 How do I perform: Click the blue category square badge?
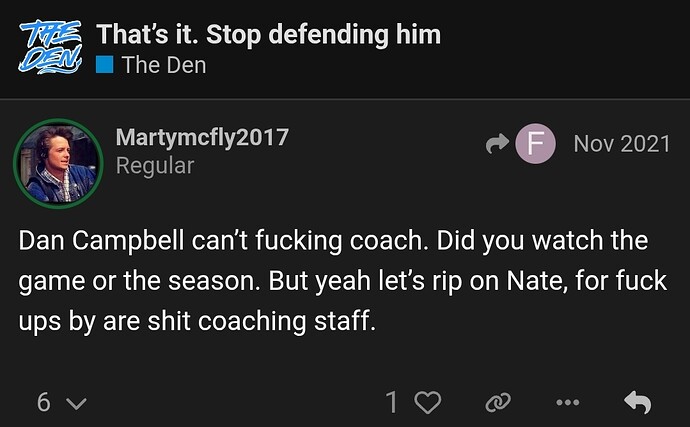point(104,66)
